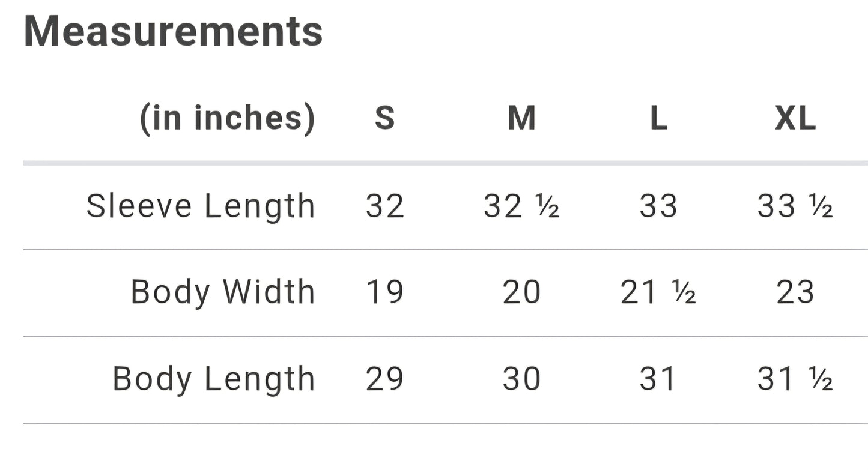Viewport: 868px width, 470px height.
Task: Select the M size column header
Action: 521,118
